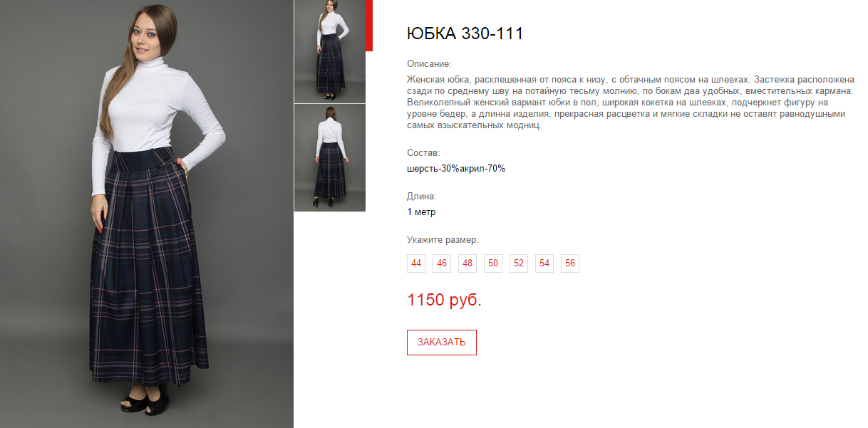Choose size 44
Screen dimensions: 868x428
point(416,263)
